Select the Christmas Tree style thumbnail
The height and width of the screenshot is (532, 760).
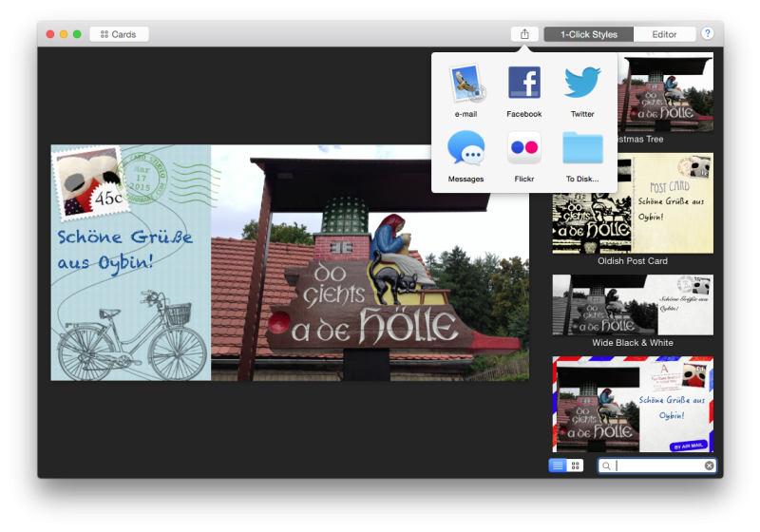coord(665,95)
